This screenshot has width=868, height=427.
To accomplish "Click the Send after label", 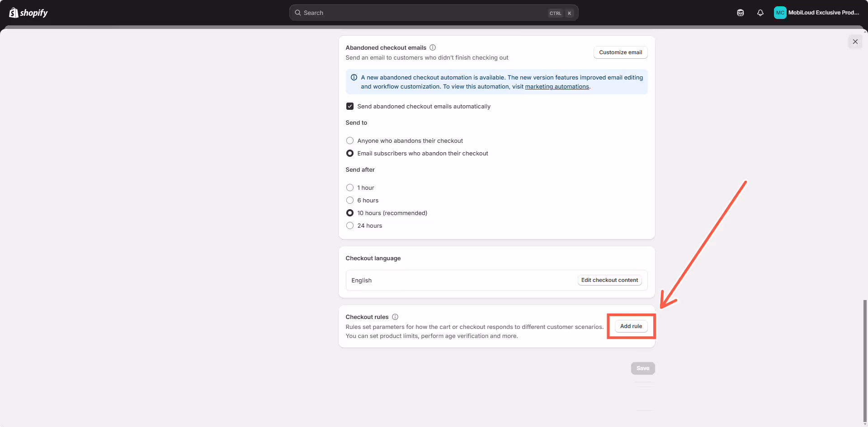I will pos(360,170).
